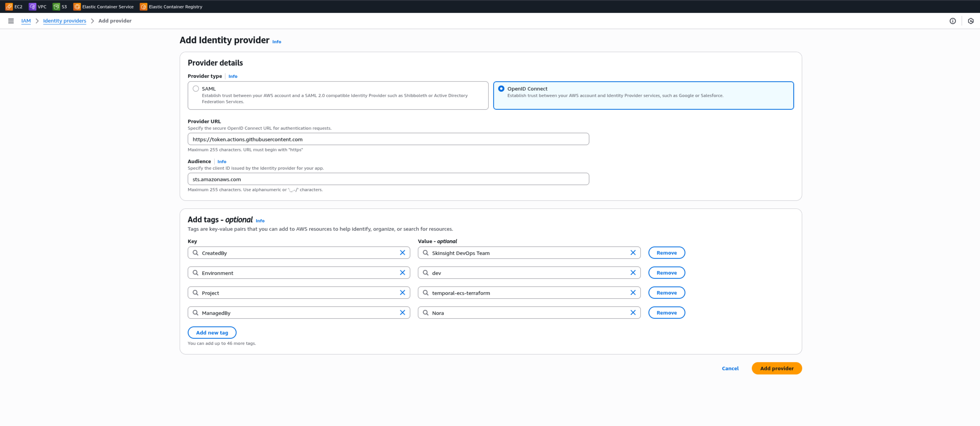Open the VPC service shortcut icon

[x=32, y=6]
